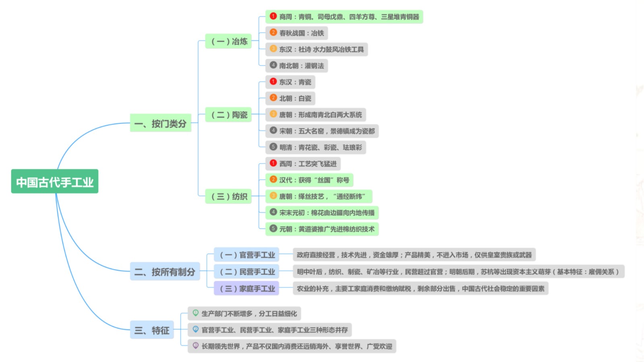Select text 北朝：白瓷
The width and height of the screenshot is (644, 362).
tap(295, 99)
